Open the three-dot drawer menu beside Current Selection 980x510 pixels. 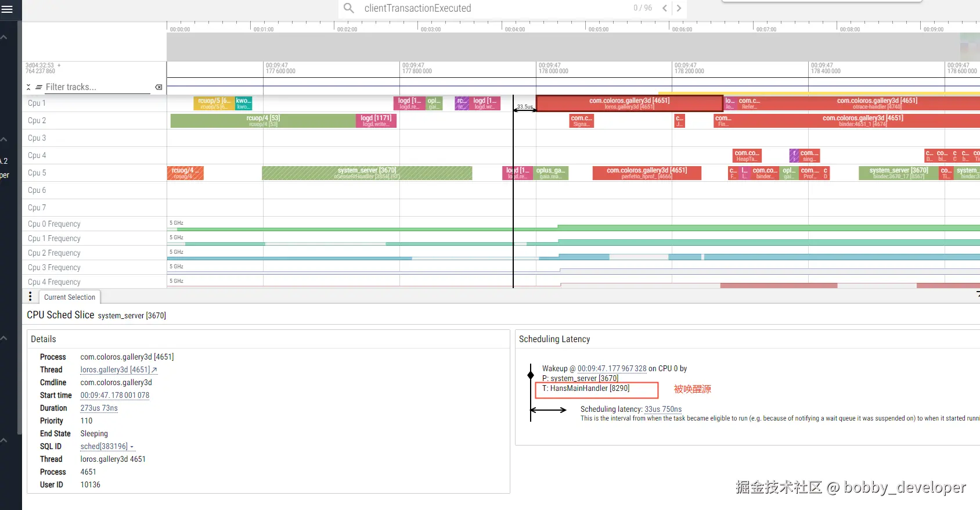30,297
